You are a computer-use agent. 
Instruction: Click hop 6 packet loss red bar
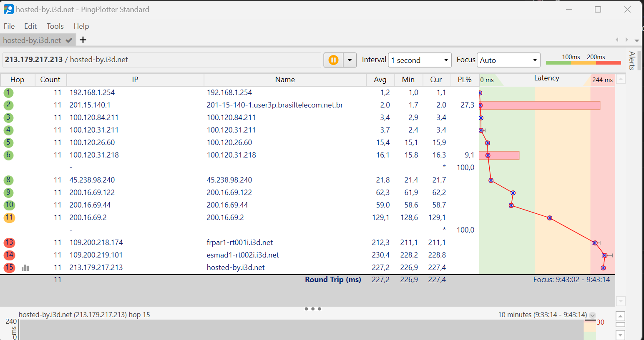[x=500, y=155]
